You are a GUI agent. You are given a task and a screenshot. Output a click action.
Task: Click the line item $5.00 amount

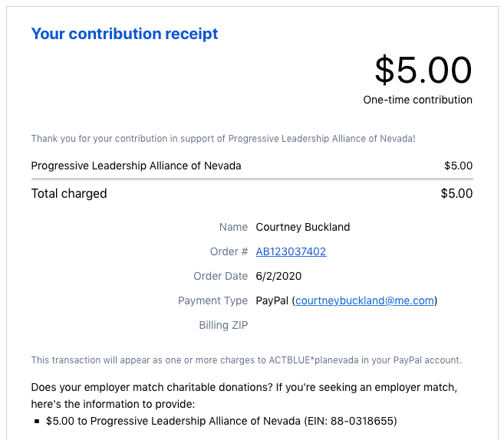(458, 166)
